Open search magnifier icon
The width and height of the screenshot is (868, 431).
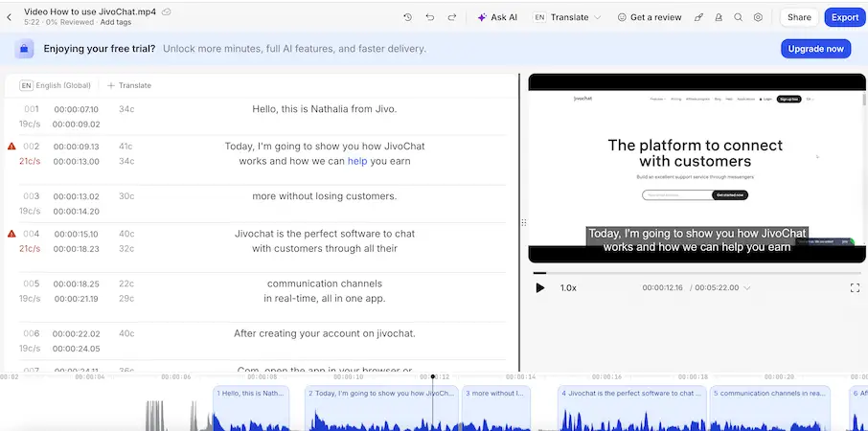coord(738,17)
